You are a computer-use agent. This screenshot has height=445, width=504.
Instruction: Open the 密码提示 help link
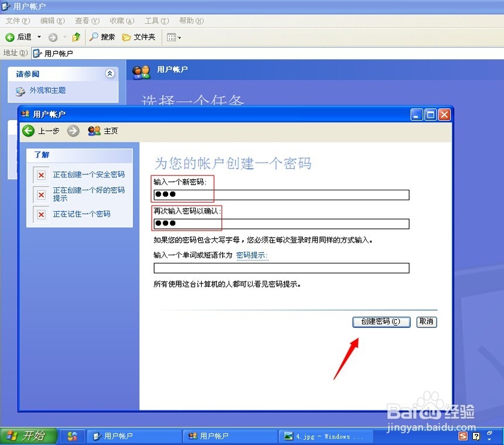[x=252, y=255]
